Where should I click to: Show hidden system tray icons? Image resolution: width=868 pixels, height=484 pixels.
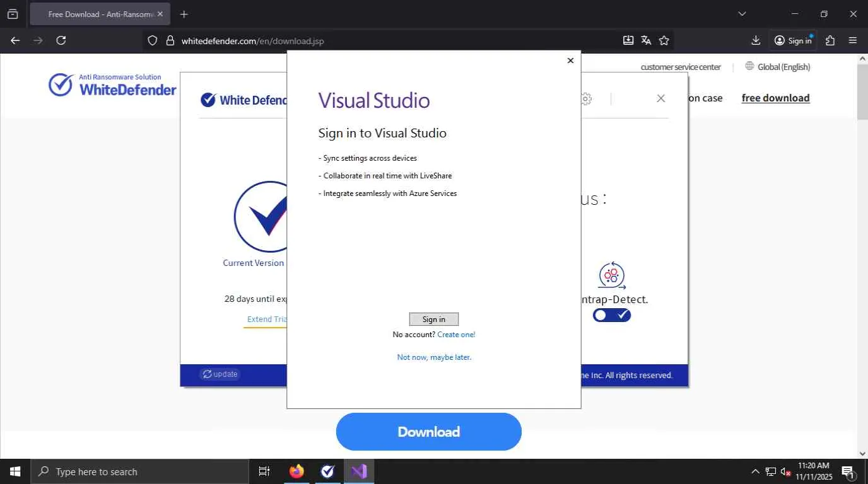[755, 471]
